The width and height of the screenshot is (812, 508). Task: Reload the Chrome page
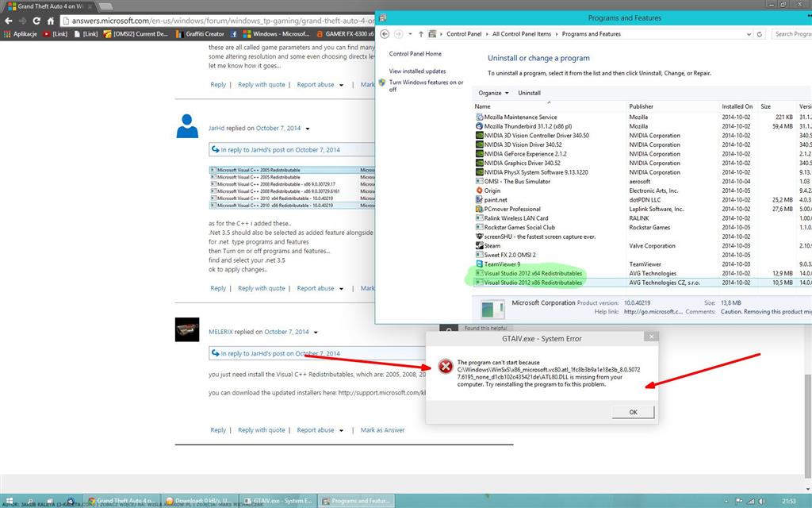(36, 21)
